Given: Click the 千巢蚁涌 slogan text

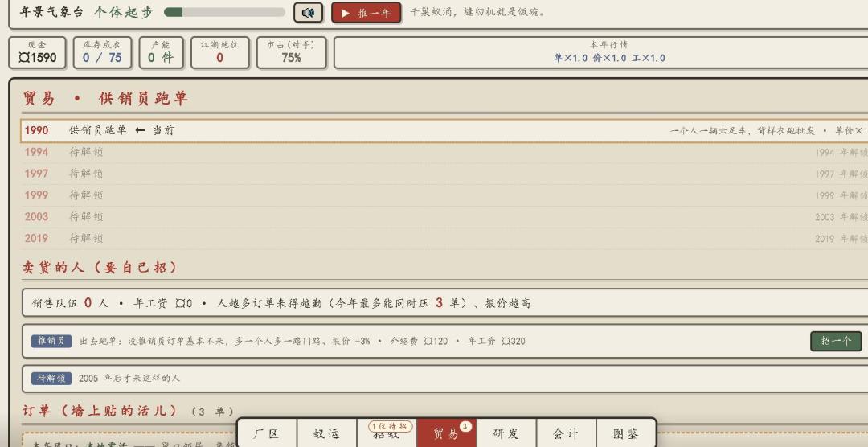Looking at the screenshot, I should [x=477, y=12].
